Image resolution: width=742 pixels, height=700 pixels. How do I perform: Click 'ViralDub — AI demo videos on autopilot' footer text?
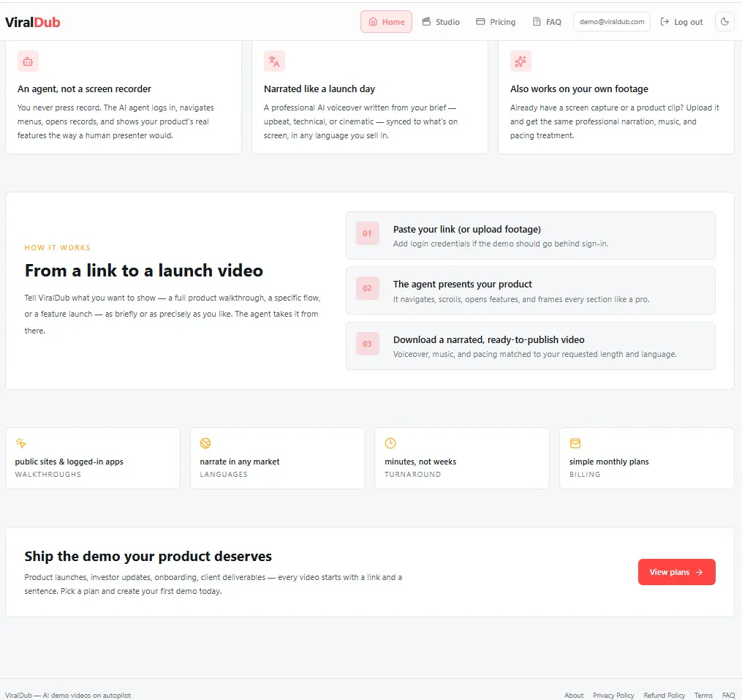point(68,696)
